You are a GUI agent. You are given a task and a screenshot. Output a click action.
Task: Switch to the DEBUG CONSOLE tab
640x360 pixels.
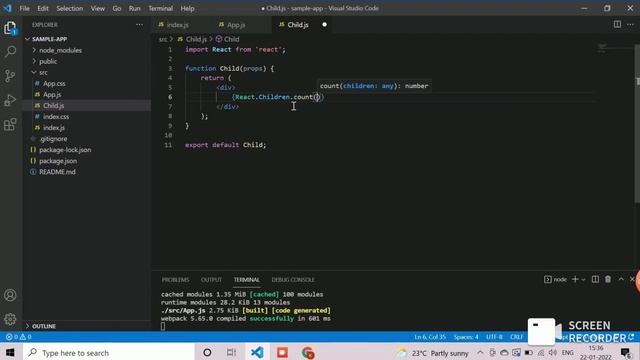coord(293,280)
